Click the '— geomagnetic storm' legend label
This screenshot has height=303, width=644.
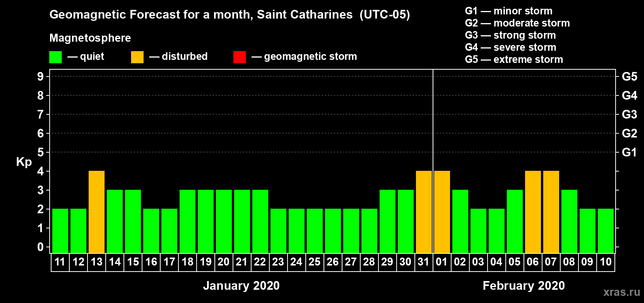coord(304,57)
